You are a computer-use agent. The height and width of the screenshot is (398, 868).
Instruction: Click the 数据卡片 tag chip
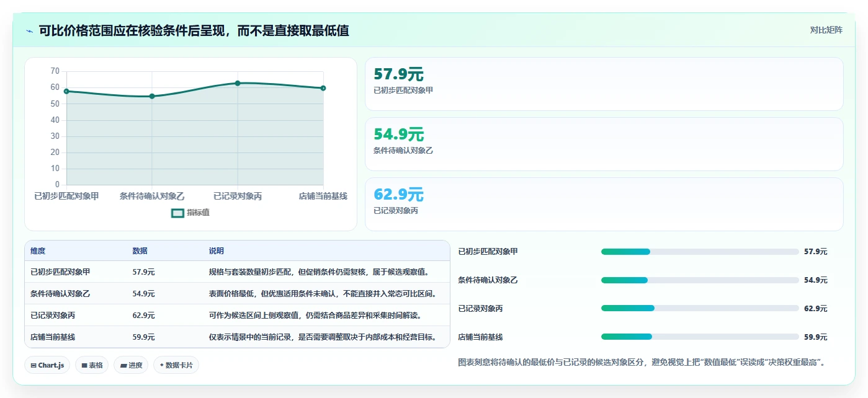(x=176, y=365)
